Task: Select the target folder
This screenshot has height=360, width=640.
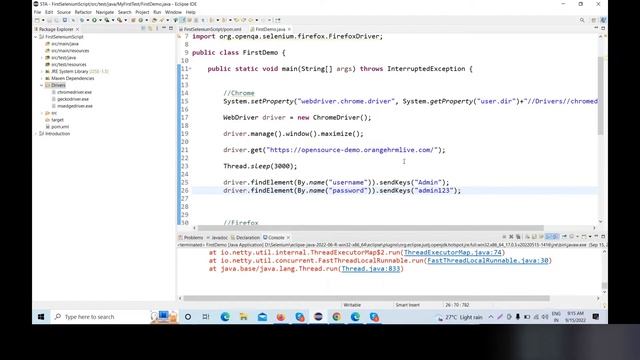Action: (54, 120)
